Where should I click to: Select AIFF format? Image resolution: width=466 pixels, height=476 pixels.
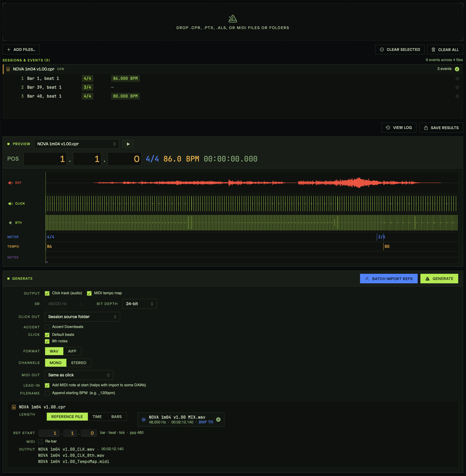click(x=72, y=351)
